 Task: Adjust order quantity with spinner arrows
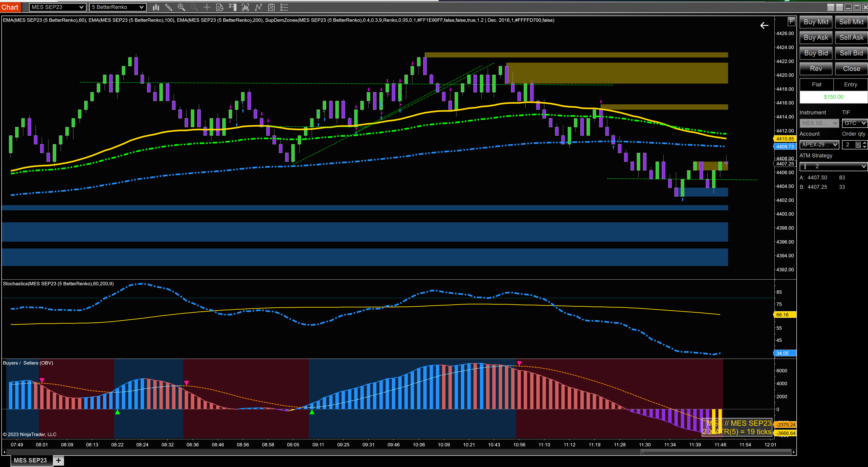pyautogui.click(x=865, y=145)
